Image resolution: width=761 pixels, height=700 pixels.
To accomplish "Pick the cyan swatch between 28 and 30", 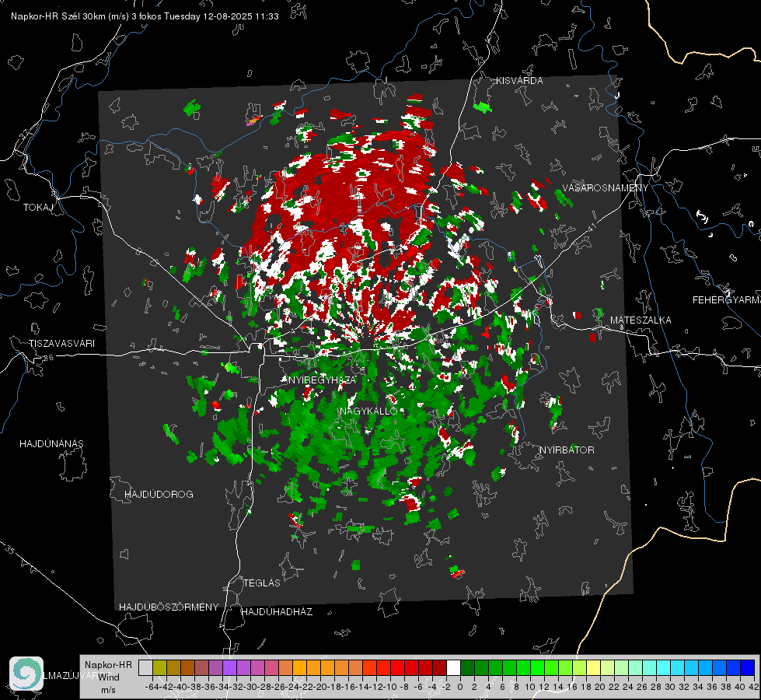I will point(663,668).
